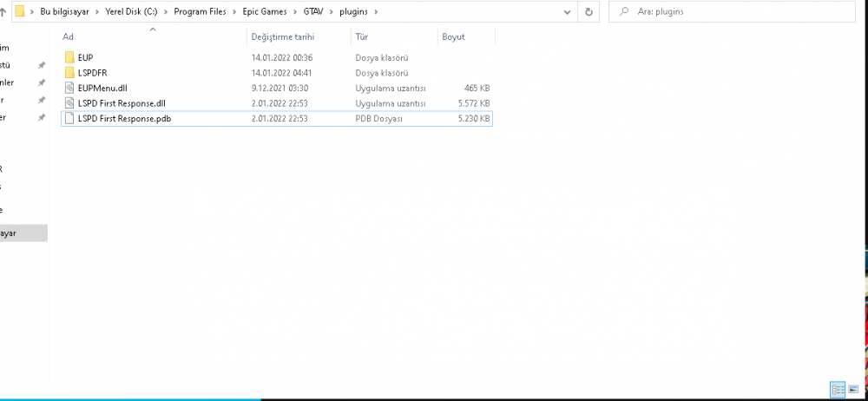Click date 9.12.2021 03:30
The height and width of the screenshot is (401, 868).
click(x=279, y=88)
